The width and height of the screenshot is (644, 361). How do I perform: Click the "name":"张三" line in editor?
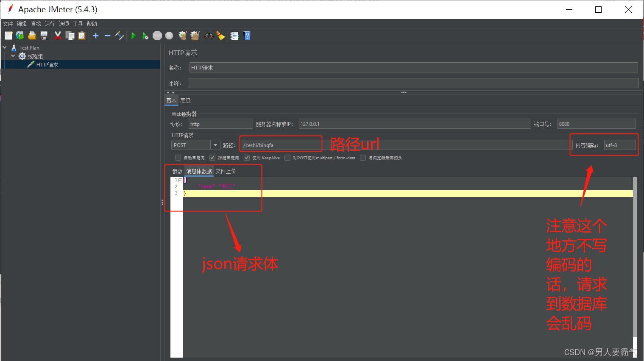(216, 186)
